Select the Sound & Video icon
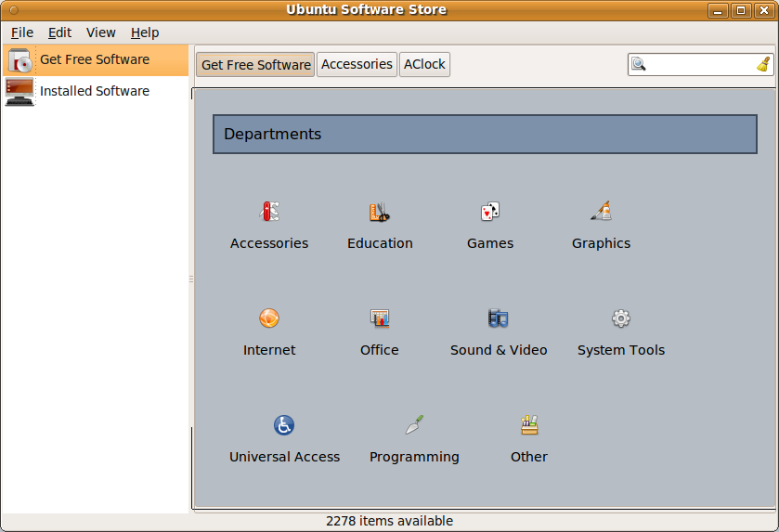The width and height of the screenshot is (779, 532). pyautogui.click(x=499, y=318)
